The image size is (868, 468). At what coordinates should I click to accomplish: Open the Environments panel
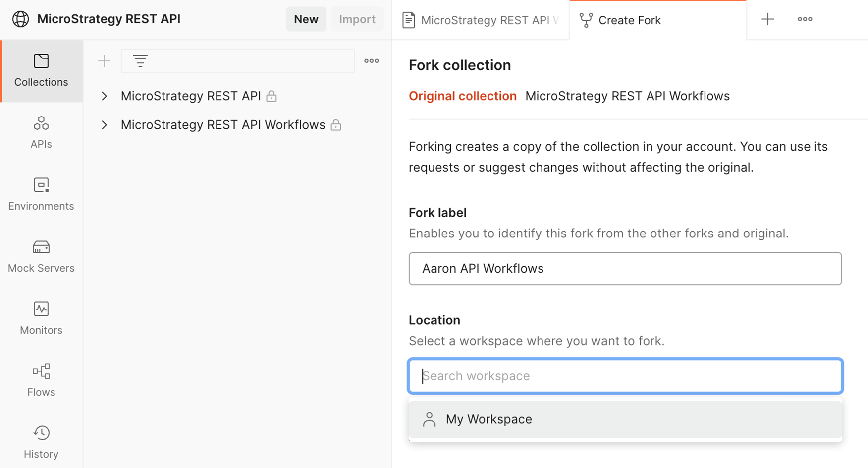(41, 193)
